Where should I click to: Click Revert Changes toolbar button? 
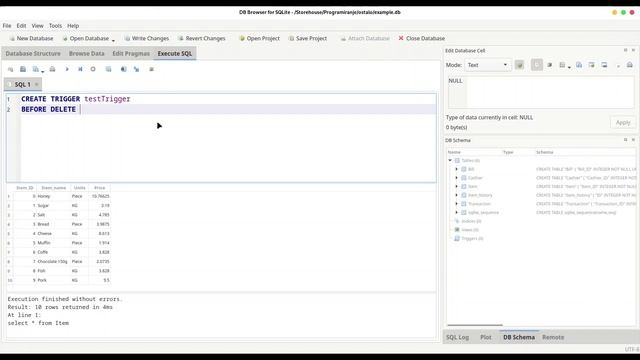tap(202, 38)
